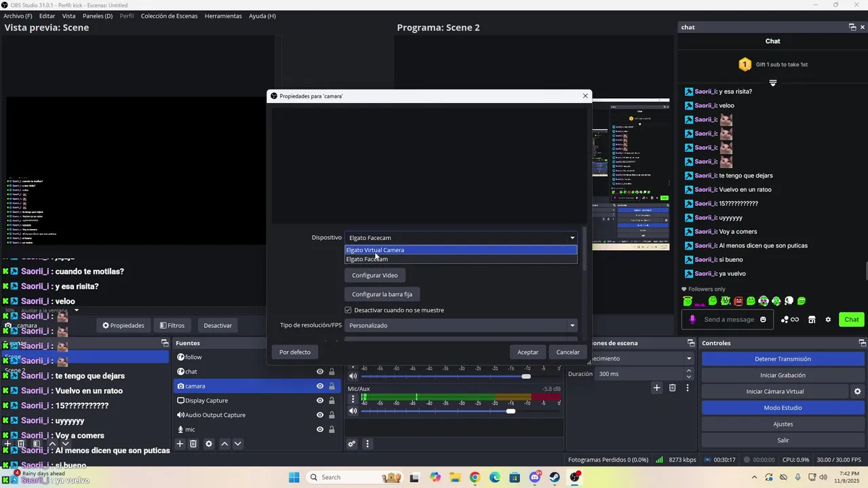
Task: Open the Paneles (D) menu
Action: tap(98, 16)
